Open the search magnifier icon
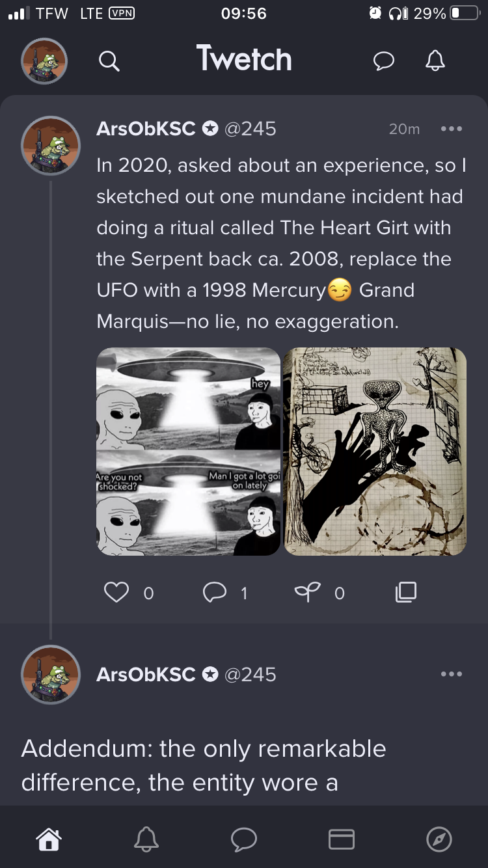Image resolution: width=488 pixels, height=868 pixels. 109,61
